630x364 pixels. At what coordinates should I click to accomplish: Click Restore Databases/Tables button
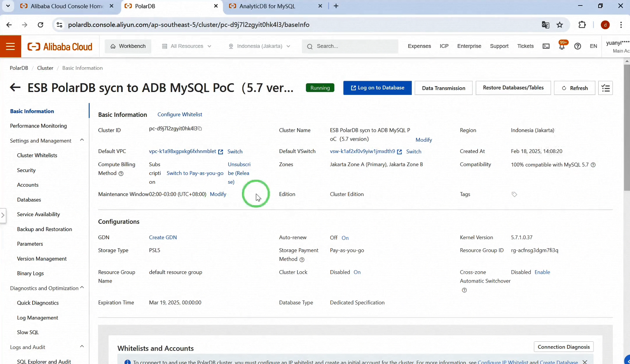click(x=513, y=88)
